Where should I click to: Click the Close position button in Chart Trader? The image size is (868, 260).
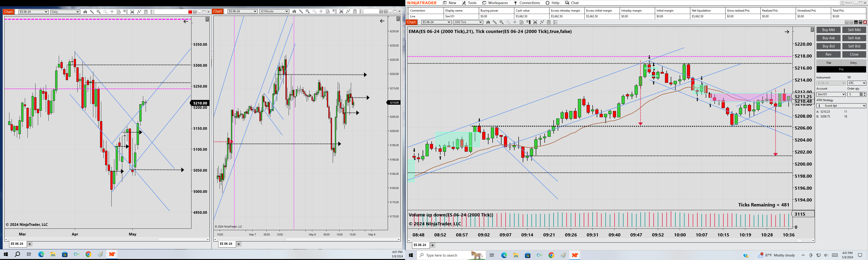click(854, 54)
